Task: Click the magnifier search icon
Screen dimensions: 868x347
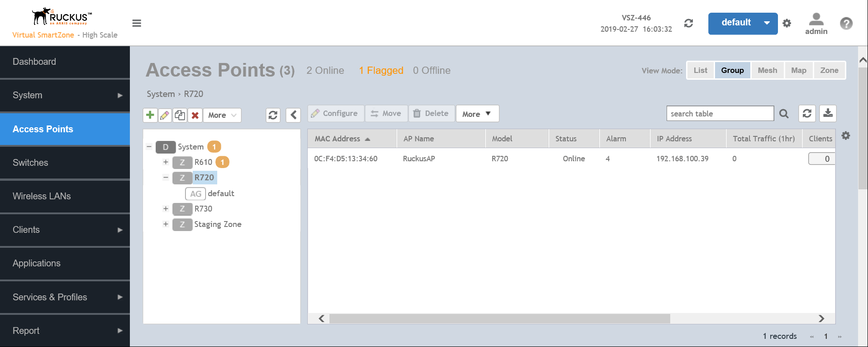Action: 784,114
